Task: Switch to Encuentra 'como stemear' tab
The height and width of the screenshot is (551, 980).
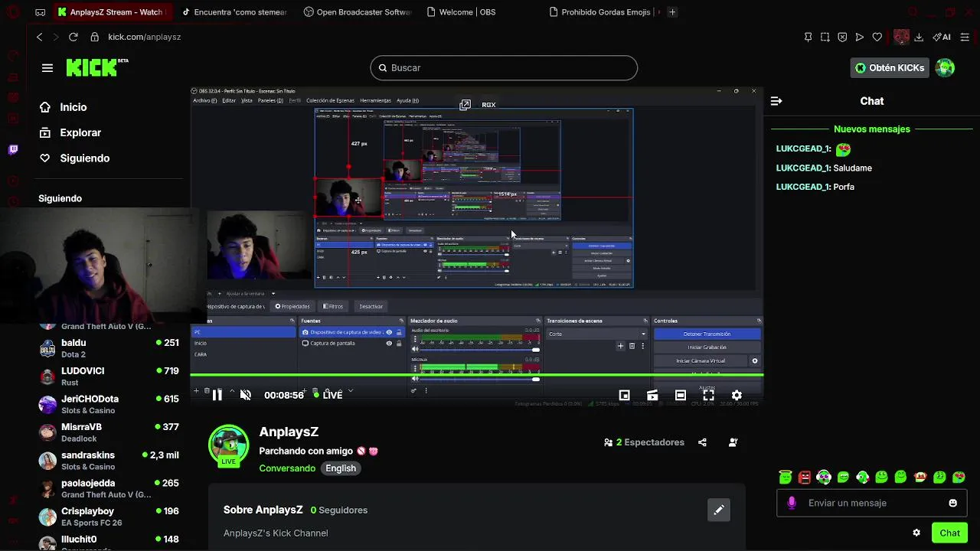Action: pos(236,12)
